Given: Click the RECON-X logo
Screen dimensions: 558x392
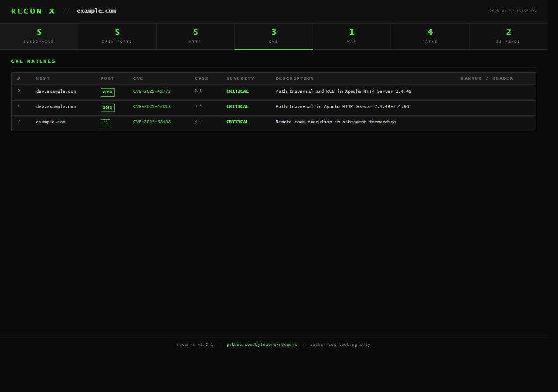Looking at the screenshot, I should (33, 11).
